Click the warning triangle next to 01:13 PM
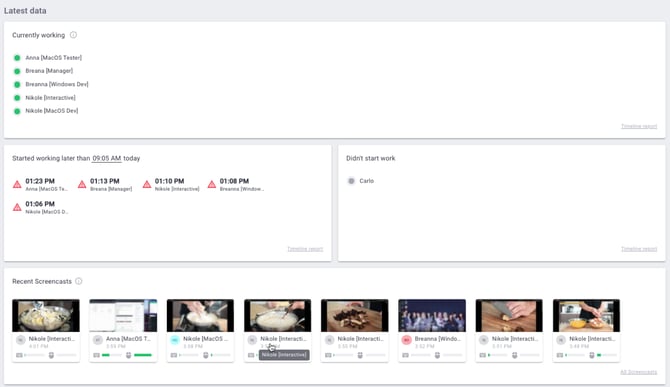Screen dimensions: 670x387 82,185
